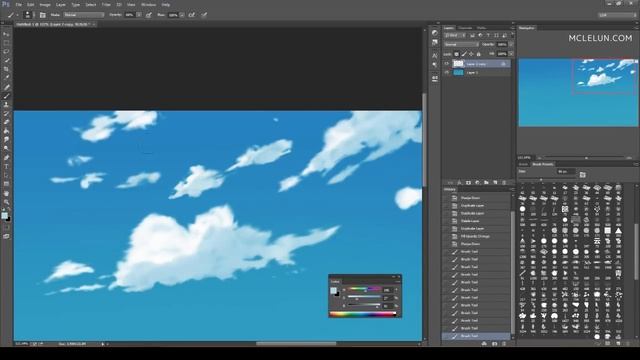Select the Crop tool
This screenshot has width=640, height=360.
coord(6,69)
